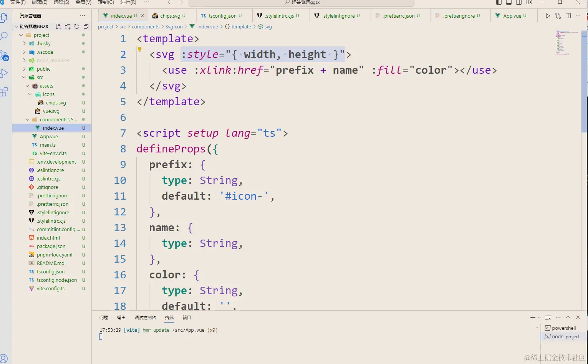Select the powershell terminal session
This screenshot has width=588, height=364.
tap(563, 328)
